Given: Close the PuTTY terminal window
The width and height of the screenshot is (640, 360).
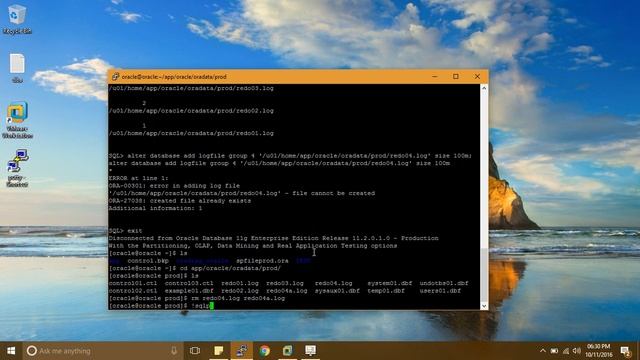Looking at the screenshot, I should point(477,76).
